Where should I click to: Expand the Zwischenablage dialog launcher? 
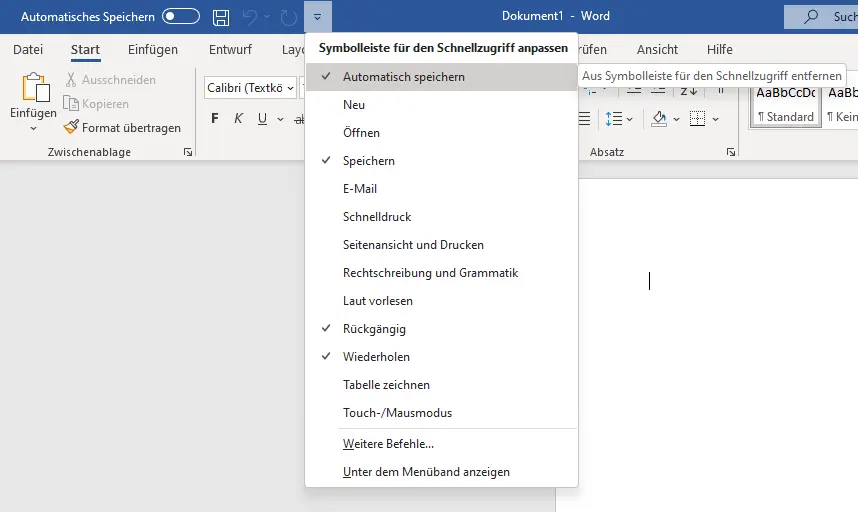tap(187, 153)
